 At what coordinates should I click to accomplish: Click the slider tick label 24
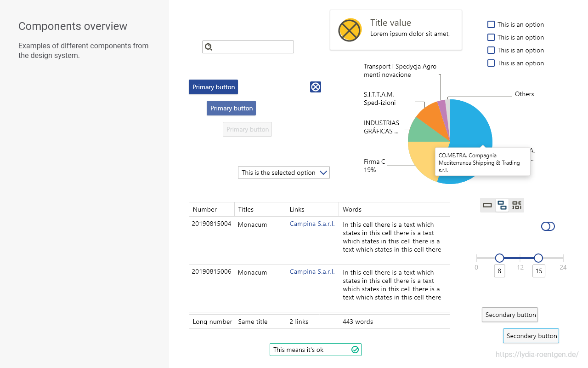563,267
